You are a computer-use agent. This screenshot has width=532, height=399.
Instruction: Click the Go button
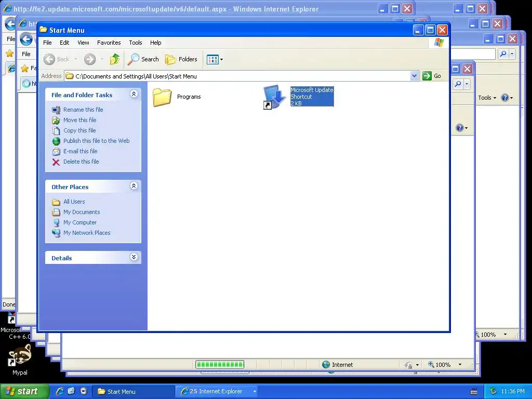coord(432,76)
